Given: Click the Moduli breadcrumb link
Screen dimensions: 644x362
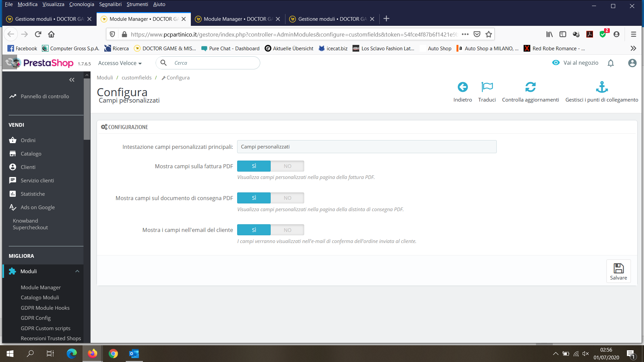Looking at the screenshot, I should pos(105,78).
